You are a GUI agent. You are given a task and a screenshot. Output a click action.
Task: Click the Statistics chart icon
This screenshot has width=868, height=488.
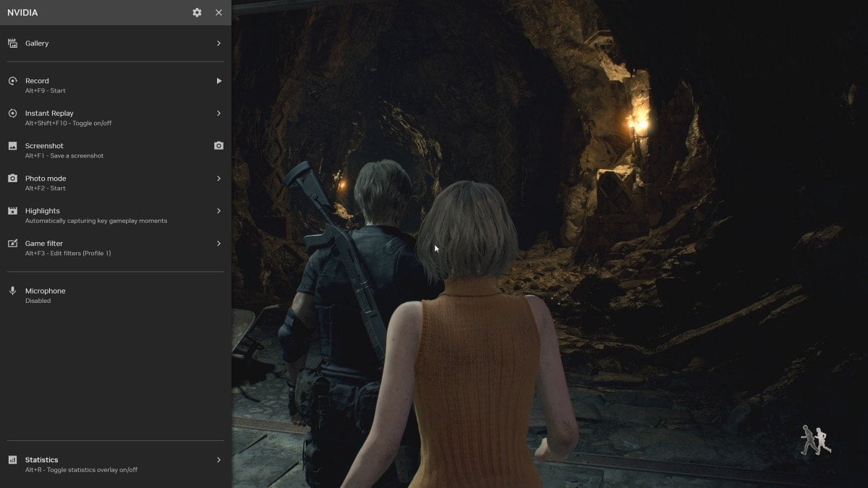12,460
